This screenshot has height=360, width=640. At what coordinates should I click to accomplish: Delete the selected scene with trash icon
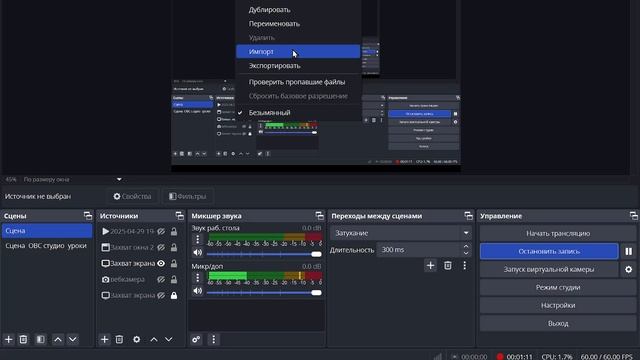coord(23,339)
